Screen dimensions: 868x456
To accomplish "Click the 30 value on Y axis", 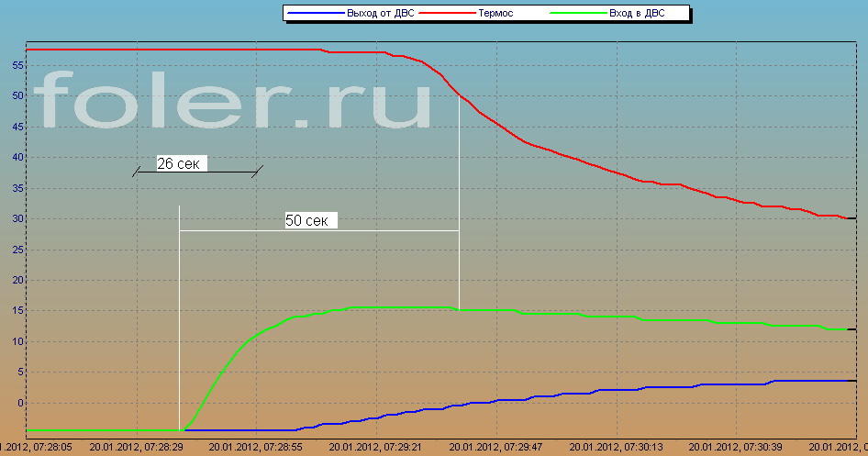I will pos(16,219).
